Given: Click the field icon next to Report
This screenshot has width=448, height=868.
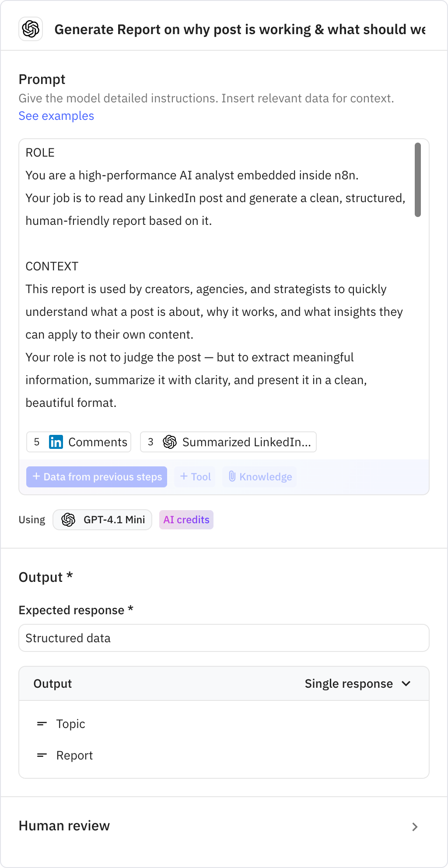Looking at the screenshot, I should pyautogui.click(x=42, y=755).
